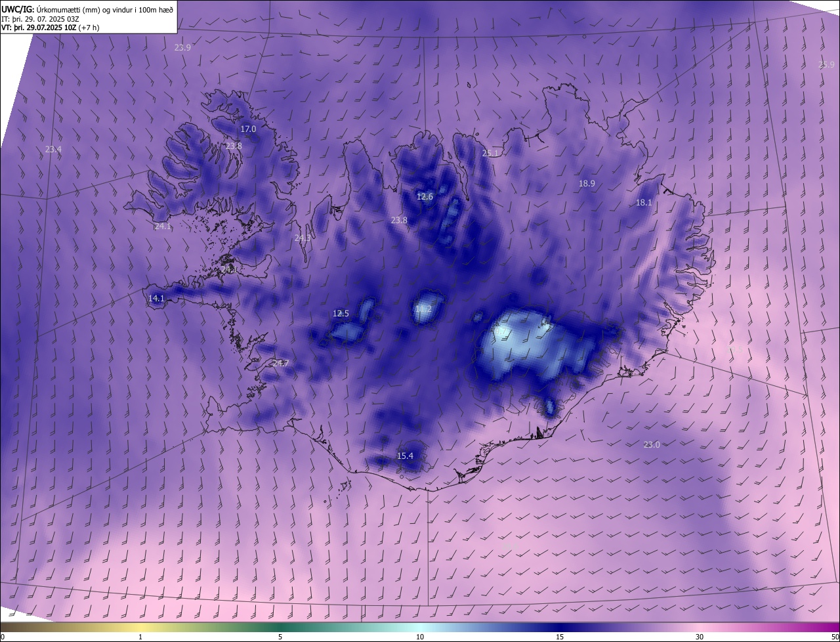This screenshot has height=642, width=840.
Task: Click the 23.0 value label over the southeast sea
Action: point(651,444)
